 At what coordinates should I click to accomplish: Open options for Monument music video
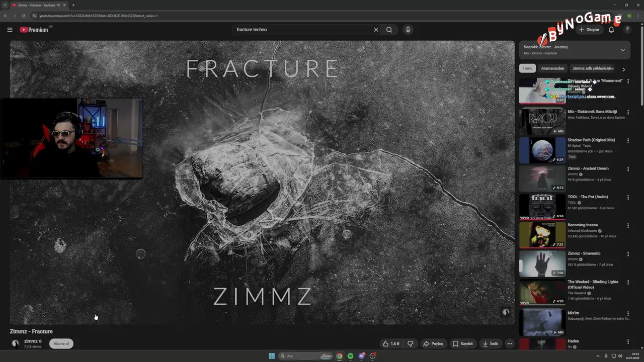pyautogui.click(x=628, y=81)
